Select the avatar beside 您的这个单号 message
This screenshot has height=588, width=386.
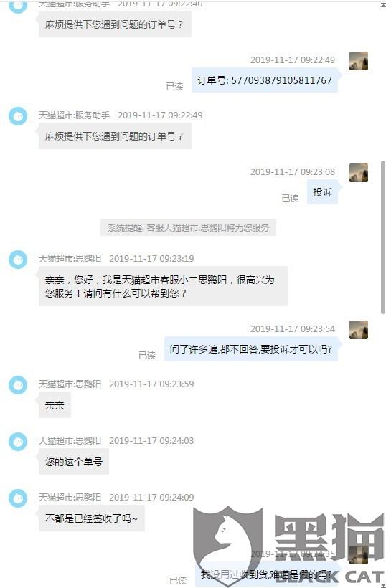tap(18, 442)
